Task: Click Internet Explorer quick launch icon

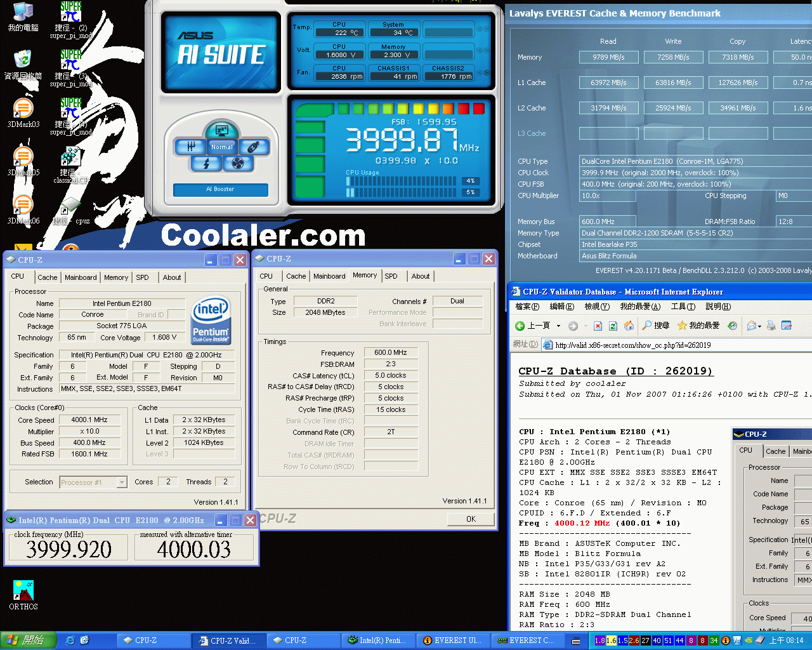Action: (x=70, y=640)
